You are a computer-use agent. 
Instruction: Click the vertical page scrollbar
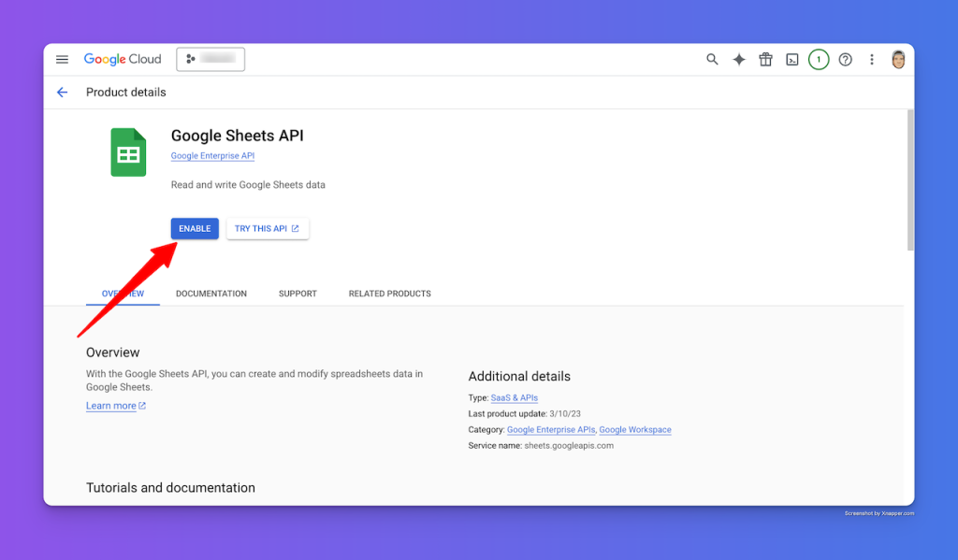(910, 180)
